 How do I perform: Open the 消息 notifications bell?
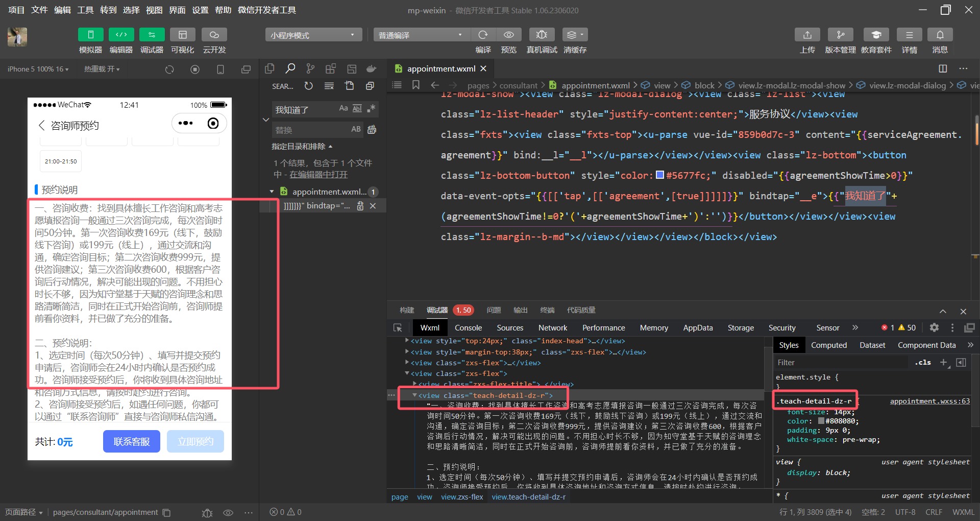point(940,35)
